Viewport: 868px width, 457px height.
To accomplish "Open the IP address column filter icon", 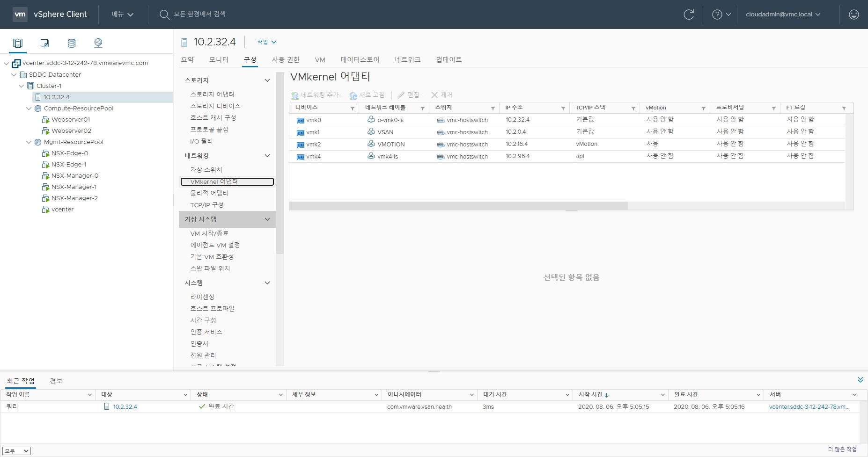I will point(563,108).
